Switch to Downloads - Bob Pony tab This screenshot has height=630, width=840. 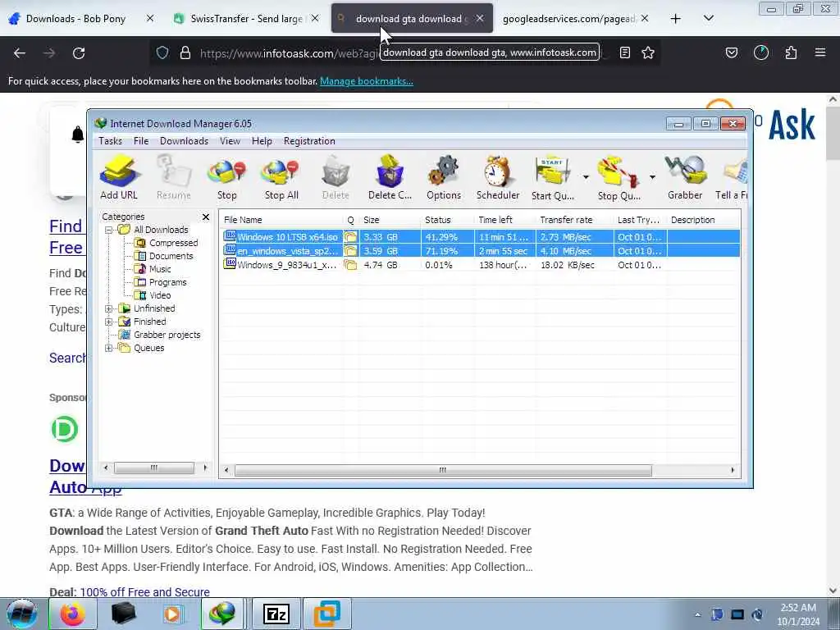coord(75,19)
